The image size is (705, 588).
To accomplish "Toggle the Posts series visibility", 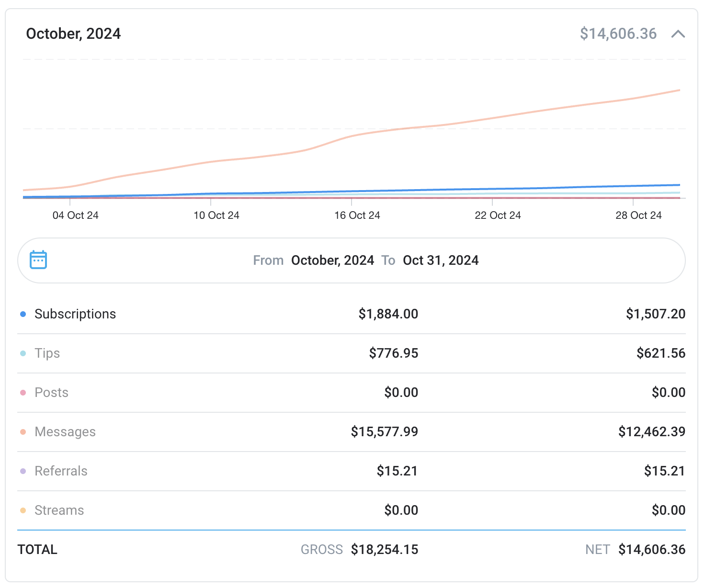I will (51, 393).
